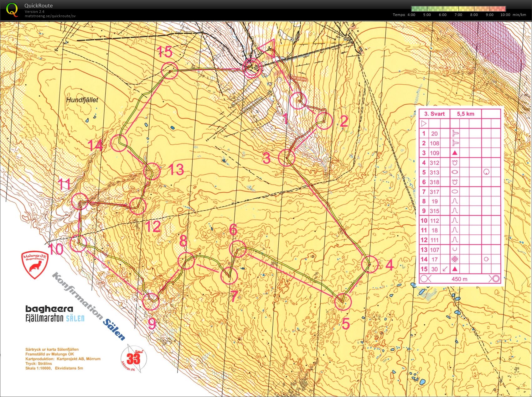The image size is (532, 397).
Task: Select control circle 10 on the map
Action: pyautogui.click(x=78, y=243)
